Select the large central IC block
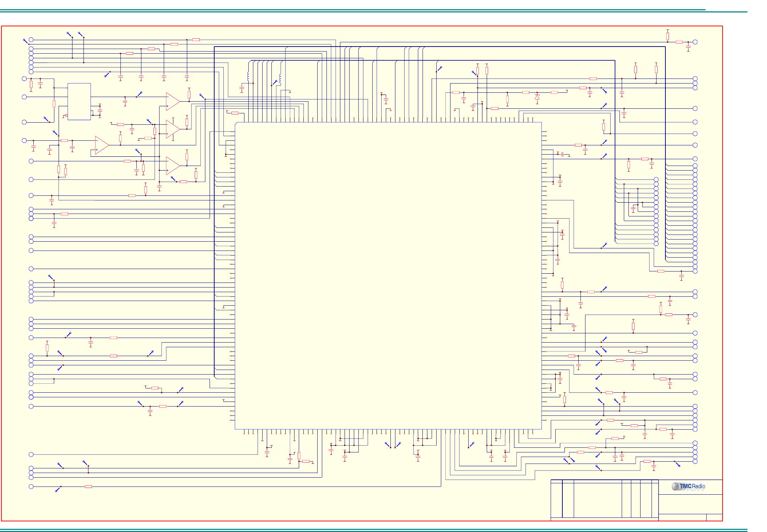The image size is (767, 532). [388, 276]
